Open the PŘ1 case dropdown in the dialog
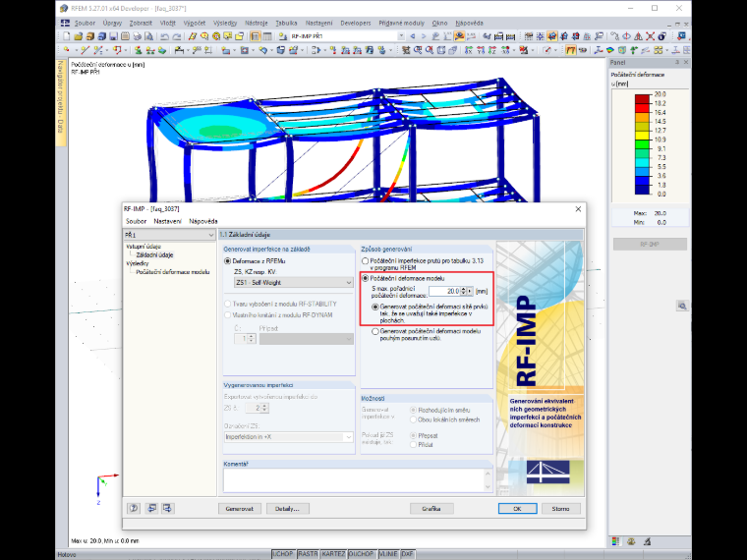Viewport: 747px width, 560px height. tap(169, 235)
